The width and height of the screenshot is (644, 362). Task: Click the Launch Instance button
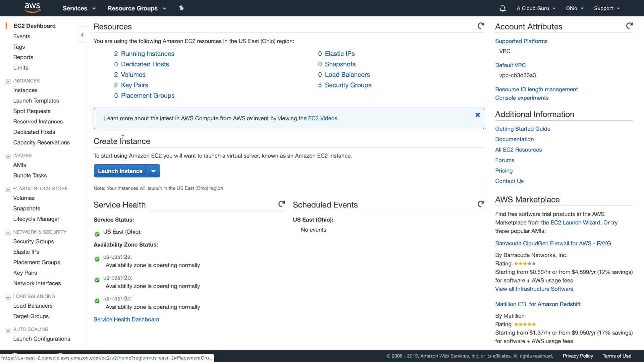(120, 171)
